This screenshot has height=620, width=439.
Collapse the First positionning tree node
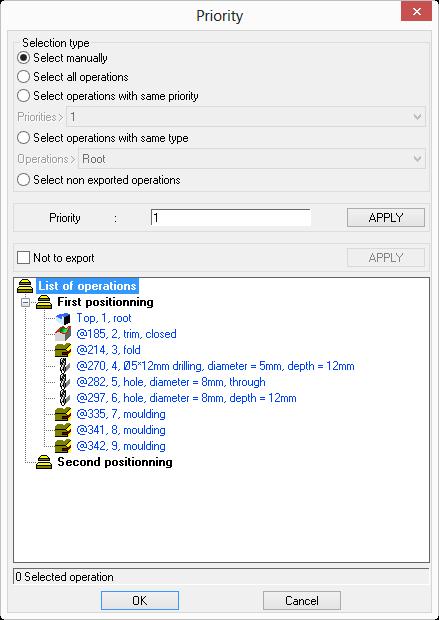tap(25, 302)
